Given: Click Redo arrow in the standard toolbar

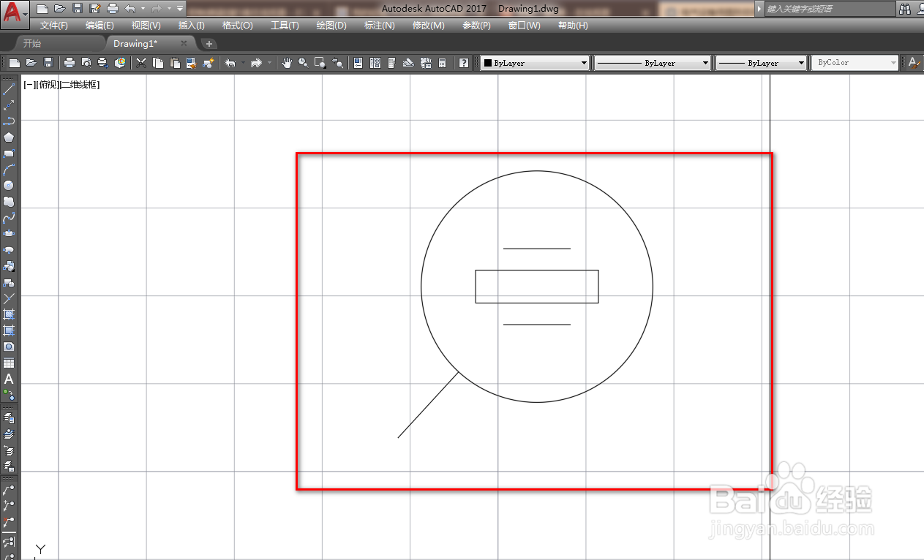Looking at the screenshot, I should pyautogui.click(x=256, y=63).
